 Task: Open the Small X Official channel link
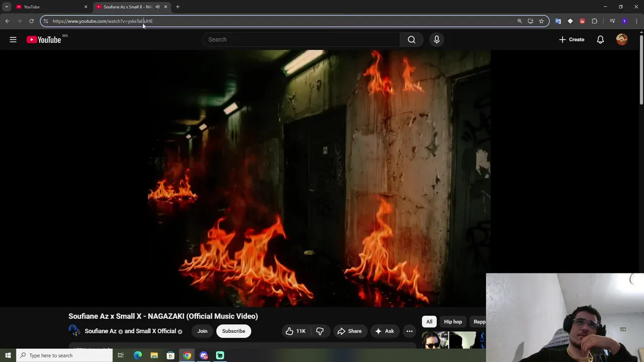coord(156,331)
